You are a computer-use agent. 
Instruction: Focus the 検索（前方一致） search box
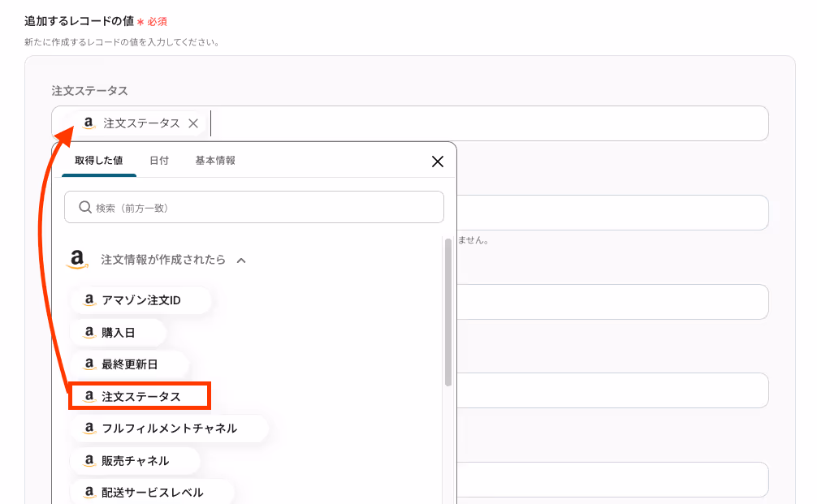coord(253,207)
